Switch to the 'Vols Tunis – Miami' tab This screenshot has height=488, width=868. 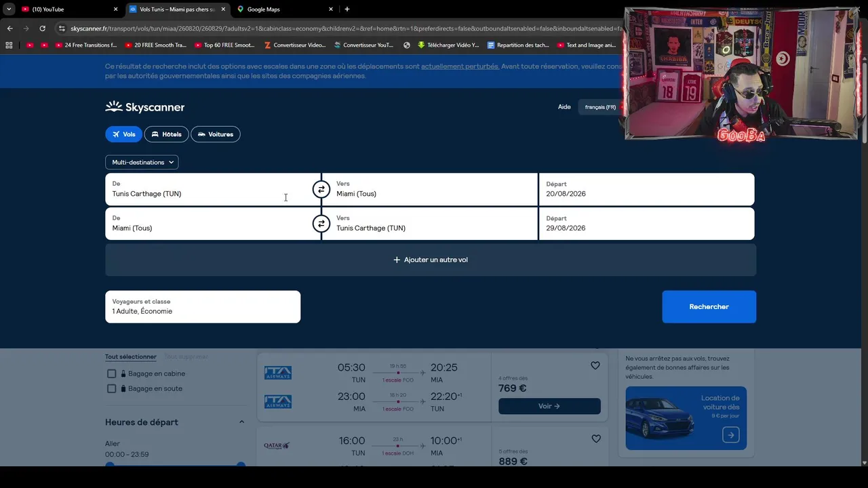click(x=177, y=9)
